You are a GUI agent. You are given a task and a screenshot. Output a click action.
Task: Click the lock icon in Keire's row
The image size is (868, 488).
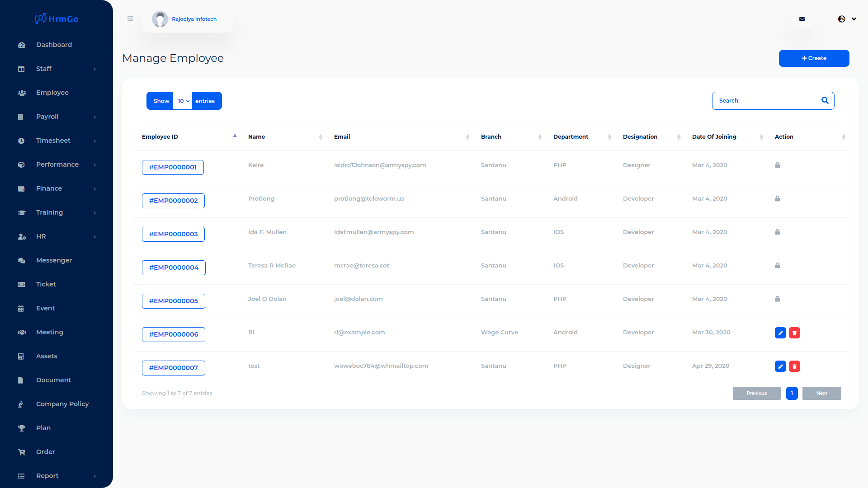click(778, 165)
